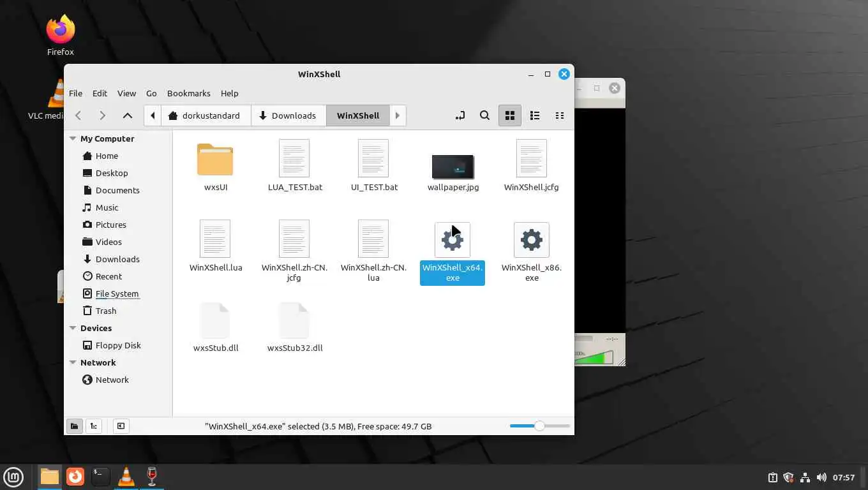
Task: Open the Bookmarks menu
Action: tap(188, 93)
